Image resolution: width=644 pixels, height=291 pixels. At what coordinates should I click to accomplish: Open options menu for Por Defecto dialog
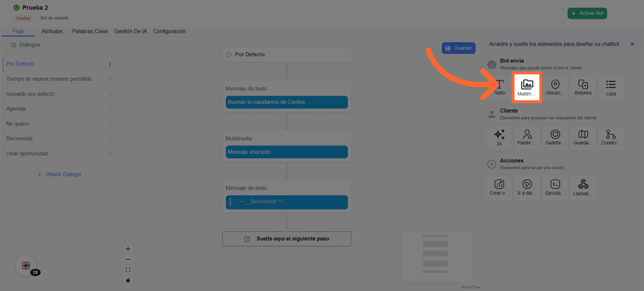click(110, 64)
